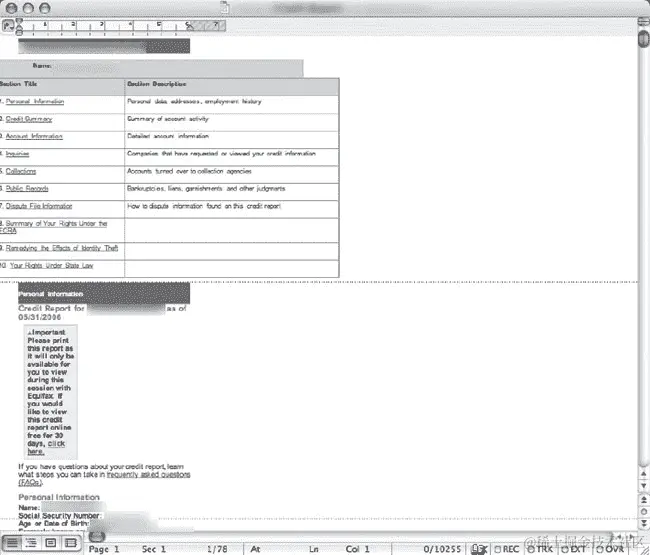Click the scroll up arrow
This screenshot has width=650, height=555.
click(x=644, y=474)
